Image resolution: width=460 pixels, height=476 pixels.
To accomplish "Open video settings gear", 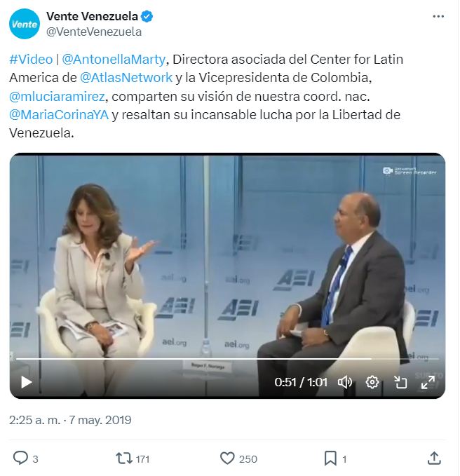I will click(372, 382).
